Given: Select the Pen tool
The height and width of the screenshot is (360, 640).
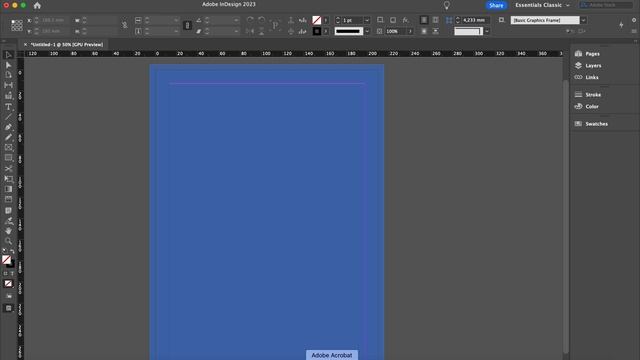Looking at the screenshot, I should 9,127.
